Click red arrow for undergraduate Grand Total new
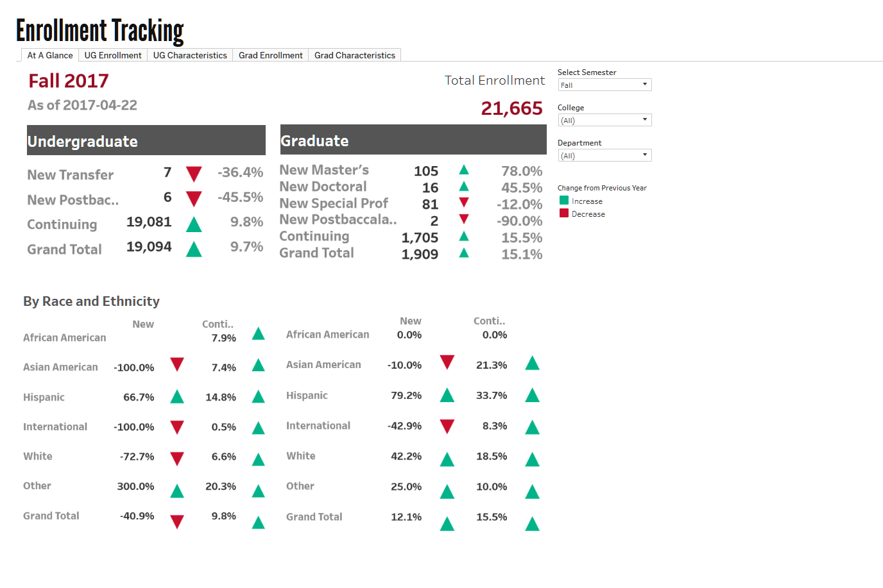 pos(177,521)
